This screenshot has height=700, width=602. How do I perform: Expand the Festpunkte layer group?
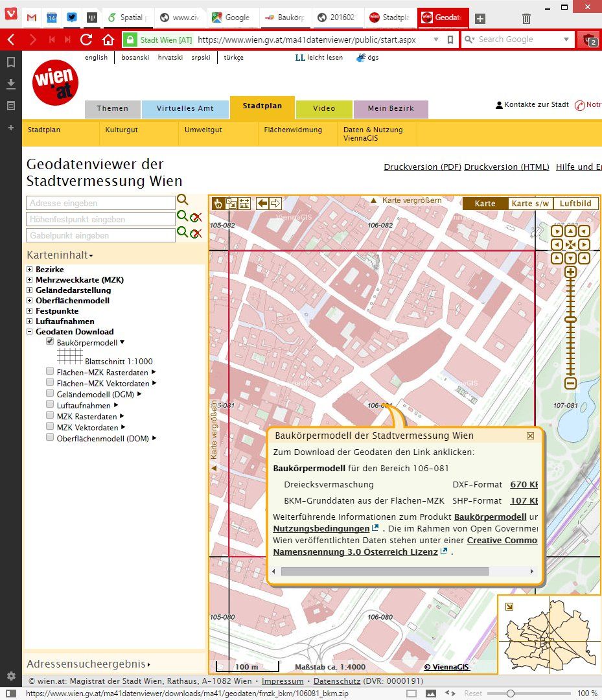29,311
